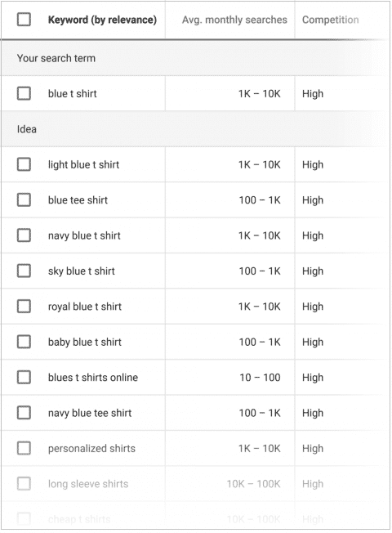
Task: Select the 'sky blue t shirt' checkbox
Action: [24, 271]
